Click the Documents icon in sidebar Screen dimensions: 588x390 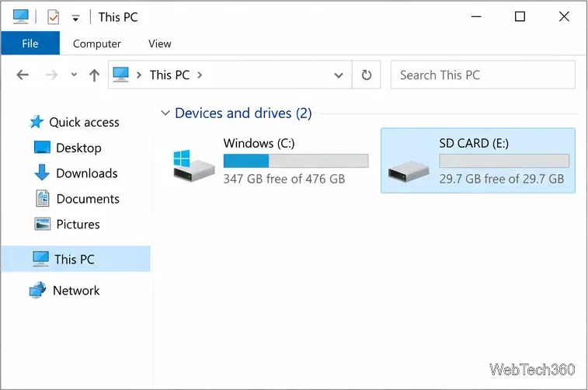pos(43,198)
